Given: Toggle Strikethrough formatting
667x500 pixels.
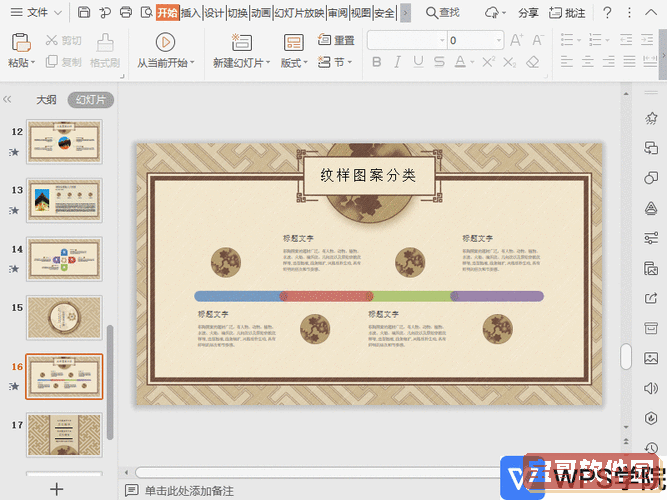Looking at the screenshot, I should 439,62.
